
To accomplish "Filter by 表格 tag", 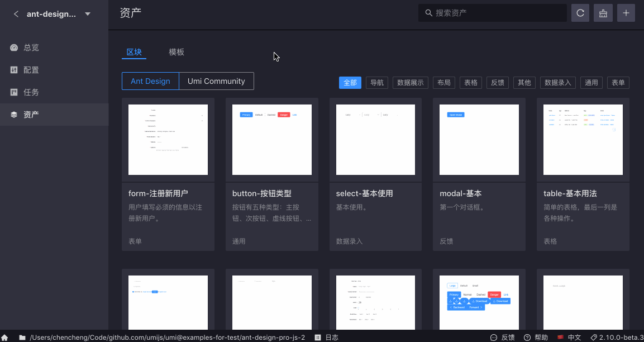I will pyautogui.click(x=471, y=83).
